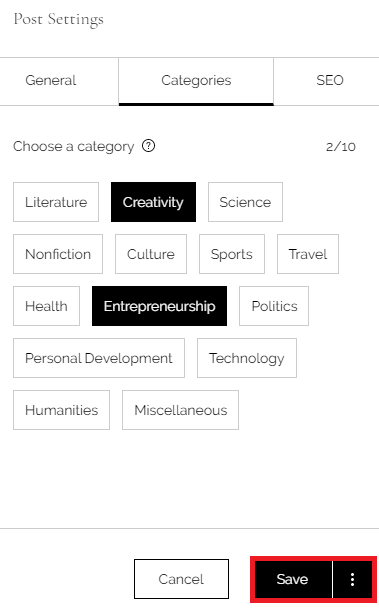Click the category help question mark icon
This screenshot has width=379, height=610.
(x=148, y=146)
